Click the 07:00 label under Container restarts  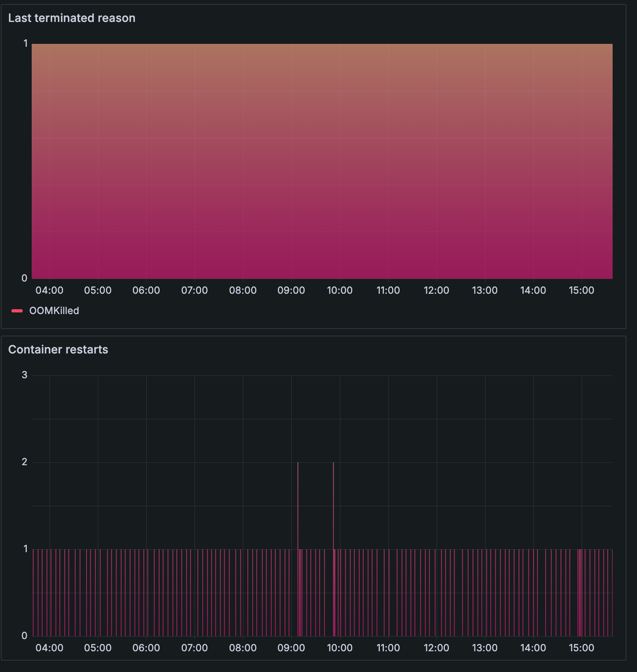(x=194, y=648)
